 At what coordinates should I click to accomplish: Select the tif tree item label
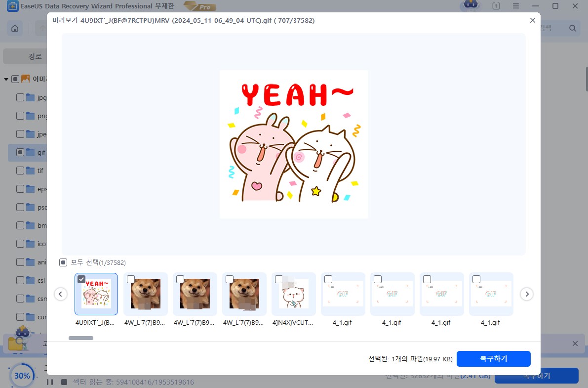[x=40, y=171]
